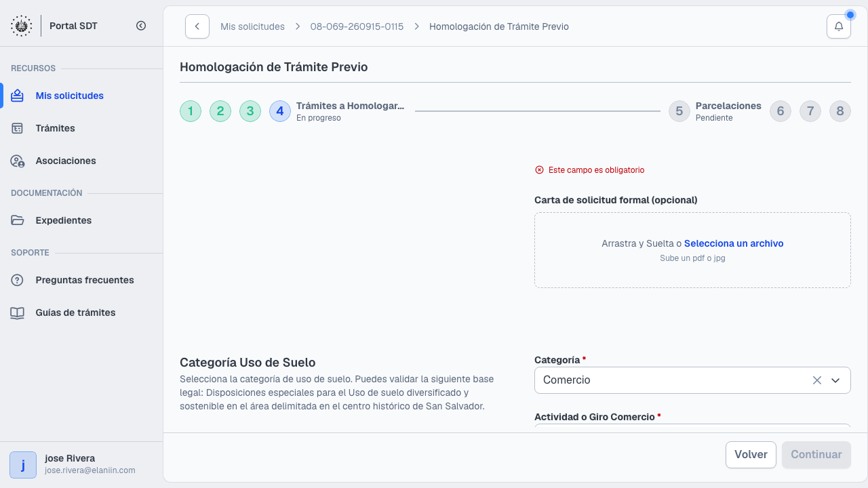Open Mis solicitudes in the sidebar
The height and width of the screenshot is (488, 868).
click(81, 96)
